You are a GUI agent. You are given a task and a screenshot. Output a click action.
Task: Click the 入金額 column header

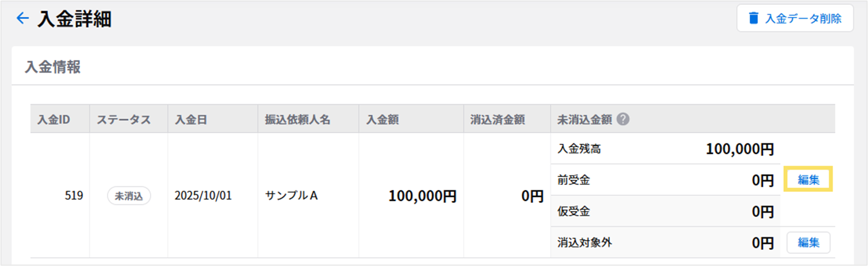[x=382, y=120]
